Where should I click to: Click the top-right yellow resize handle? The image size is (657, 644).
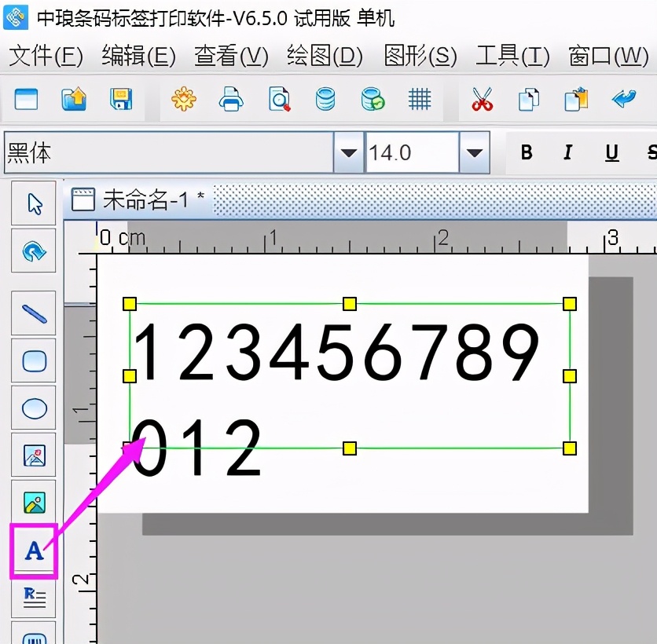coord(570,304)
